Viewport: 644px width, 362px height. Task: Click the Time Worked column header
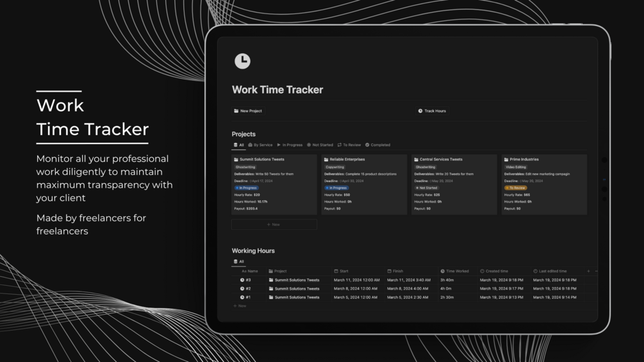click(455, 271)
